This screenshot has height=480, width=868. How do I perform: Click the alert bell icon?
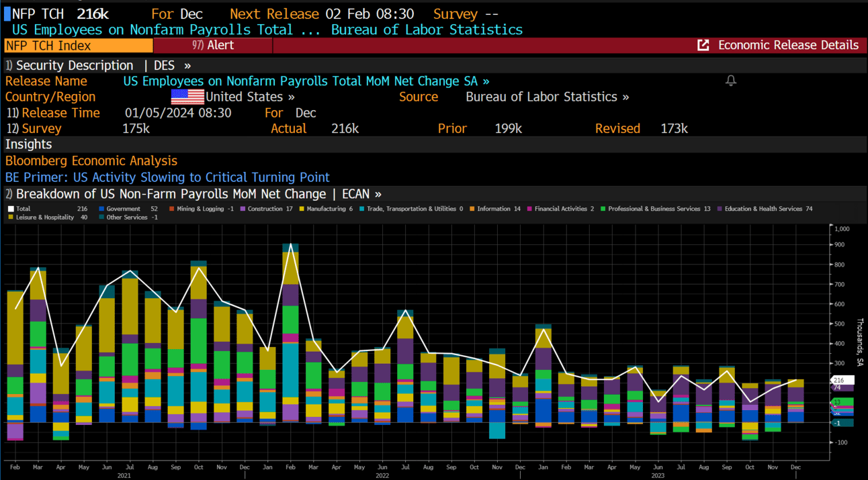coord(731,81)
